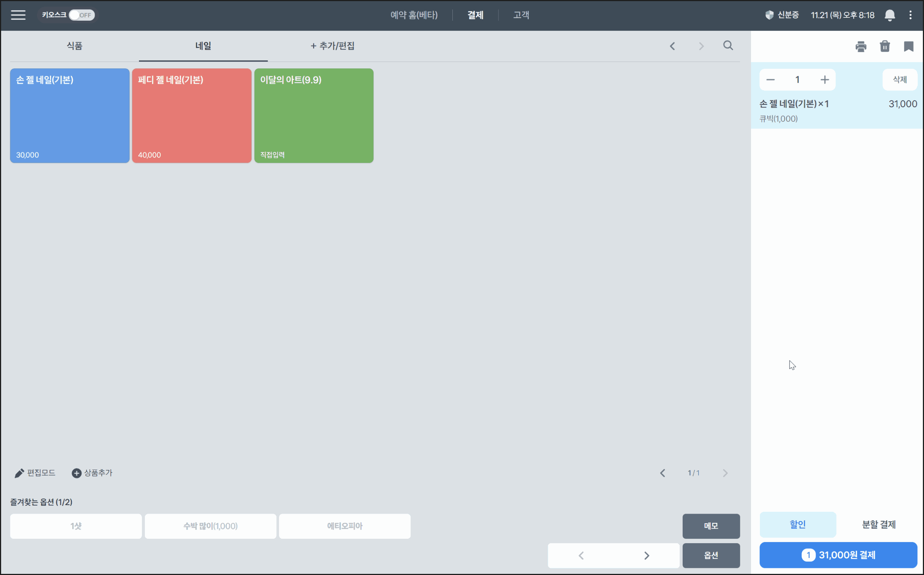Open the search magnifier icon
The width and height of the screenshot is (924, 575).
click(727, 45)
